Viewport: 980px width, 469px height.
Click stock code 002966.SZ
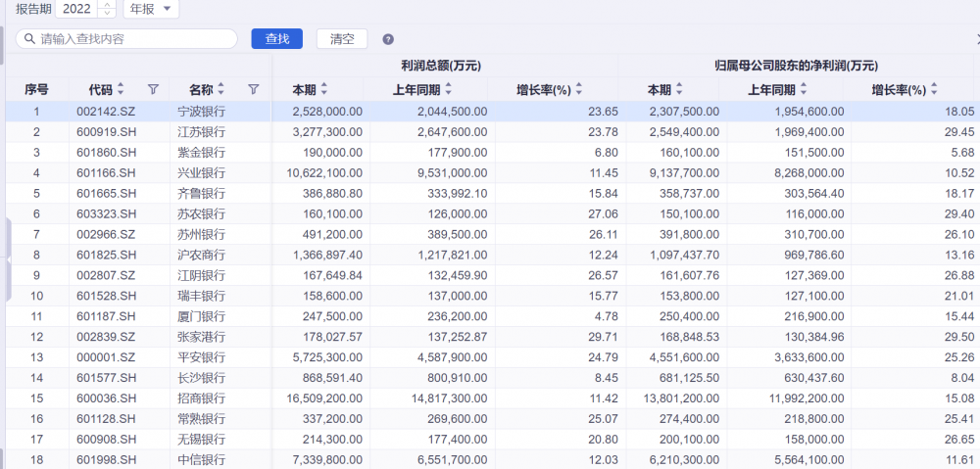coord(106,234)
